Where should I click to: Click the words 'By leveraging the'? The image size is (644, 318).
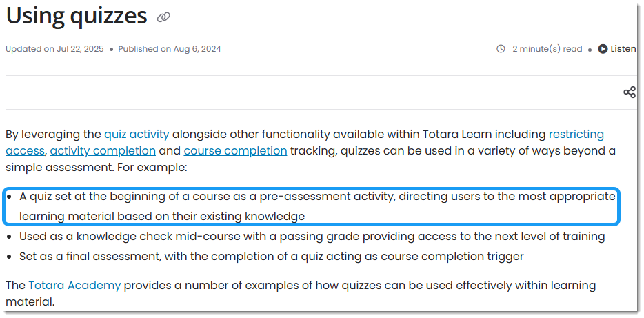53,134
